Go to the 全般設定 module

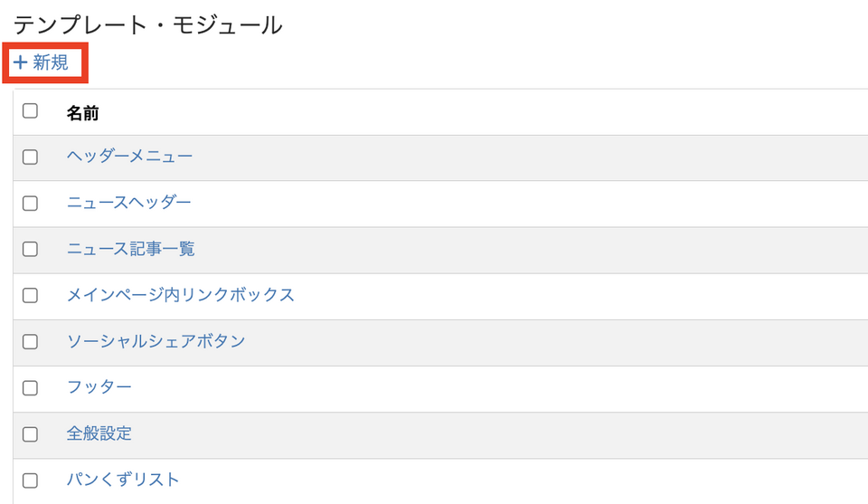(99, 433)
